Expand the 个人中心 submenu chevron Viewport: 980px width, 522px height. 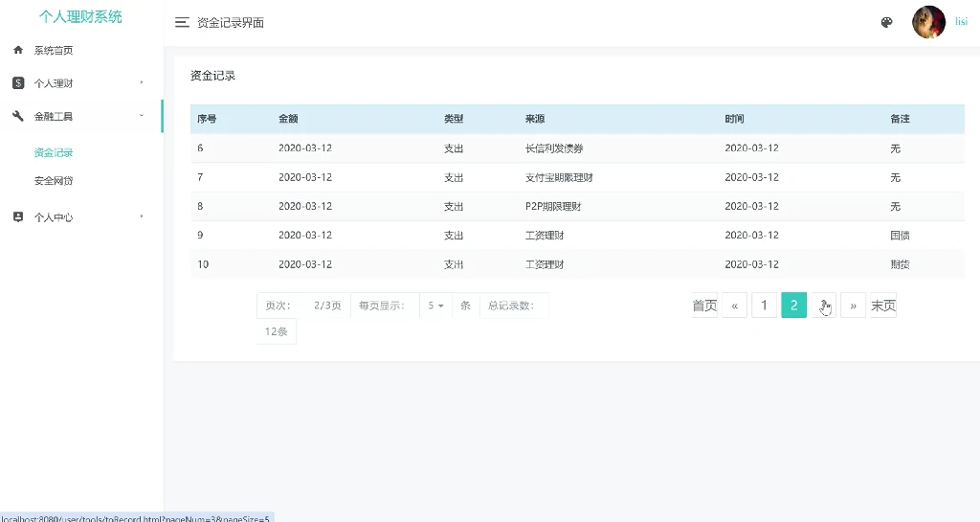coord(142,216)
